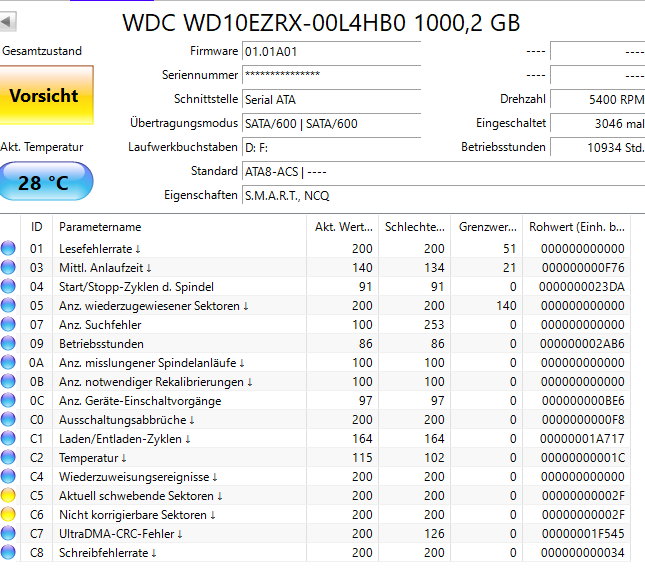Click the Betriebsstunden field 10934 Std.
The height and width of the screenshot is (578, 645).
[598, 147]
